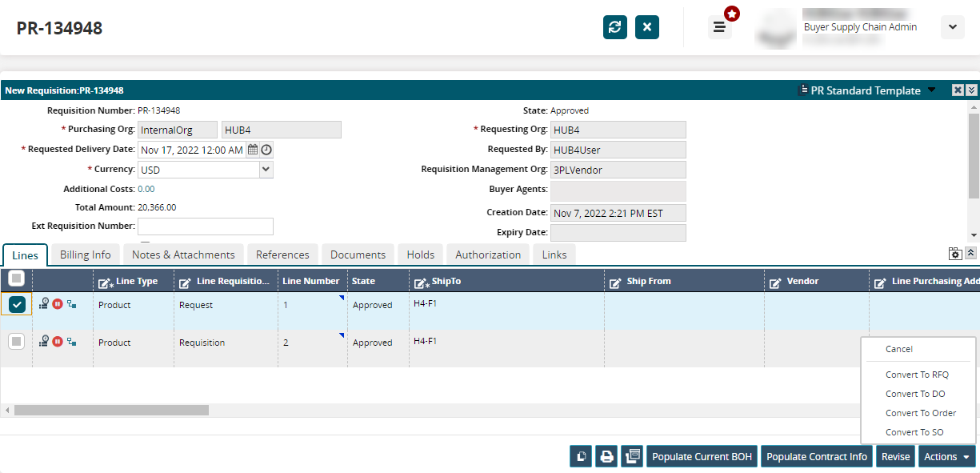The image size is (980, 473).
Task: Expand the user profile chevron
Action: point(952,26)
